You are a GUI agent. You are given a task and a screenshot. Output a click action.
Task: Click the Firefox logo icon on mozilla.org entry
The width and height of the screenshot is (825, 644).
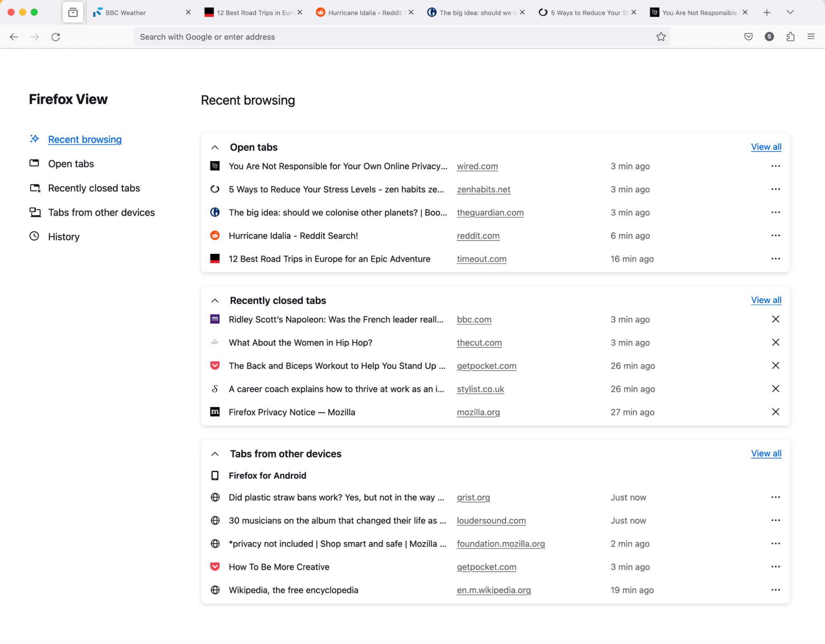pyautogui.click(x=215, y=412)
